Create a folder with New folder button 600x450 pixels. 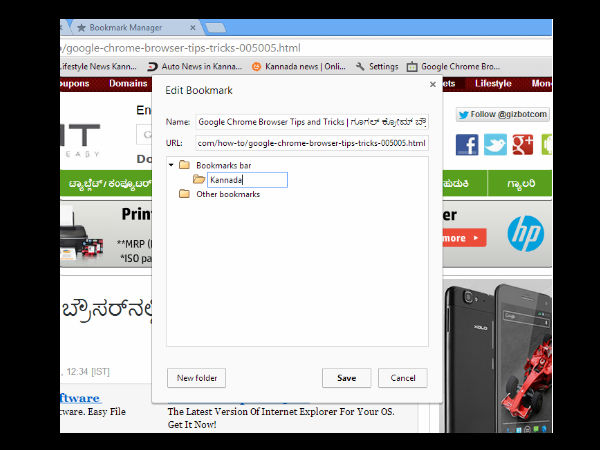(196, 378)
